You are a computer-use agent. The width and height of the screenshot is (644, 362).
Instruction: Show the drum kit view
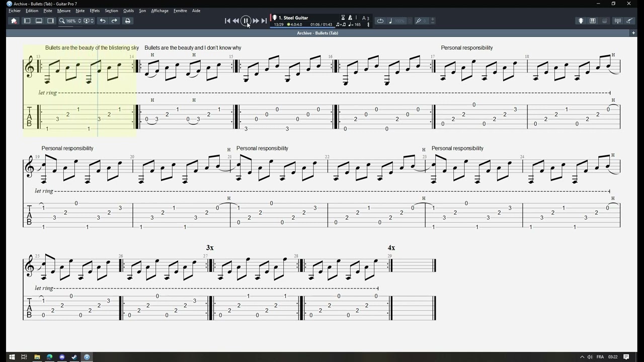pos(604,21)
